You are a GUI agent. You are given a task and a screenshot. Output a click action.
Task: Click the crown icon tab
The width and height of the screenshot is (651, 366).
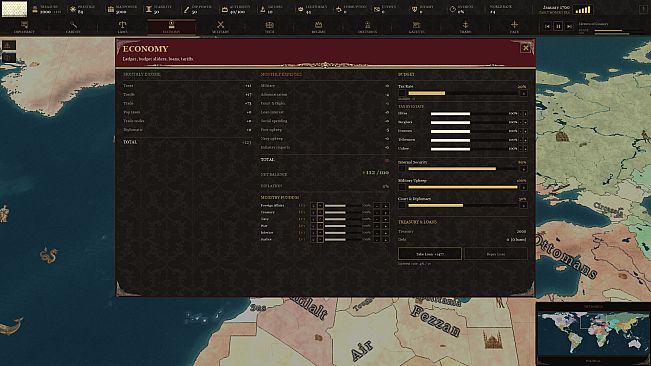click(318, 27)
